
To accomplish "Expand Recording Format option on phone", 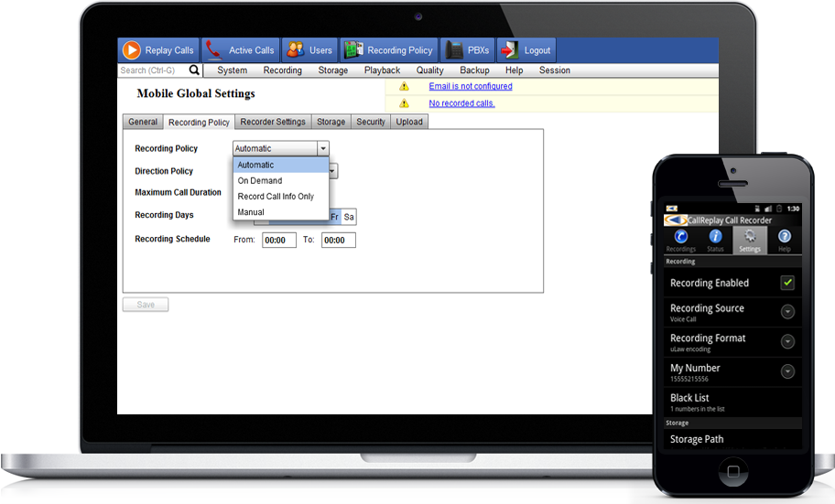I will click(787, 341).
